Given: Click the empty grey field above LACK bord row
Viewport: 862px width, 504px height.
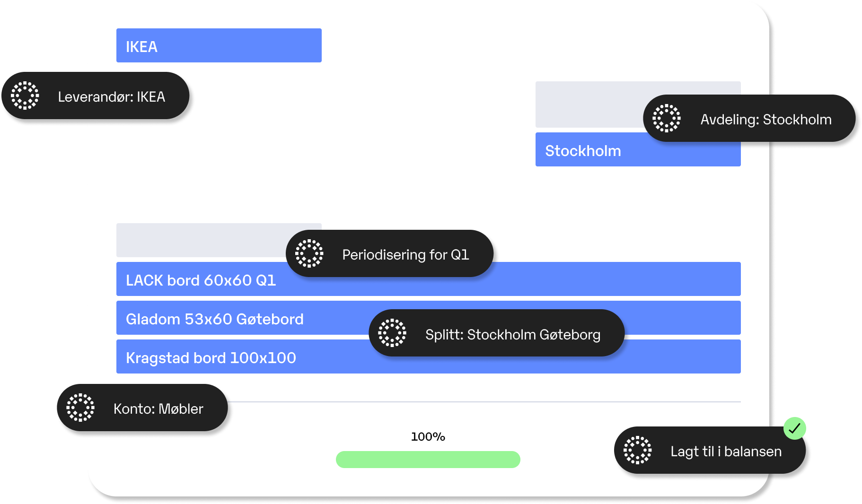Looking at the screenshot, I should pyautogui.click(x=219, y=240).
